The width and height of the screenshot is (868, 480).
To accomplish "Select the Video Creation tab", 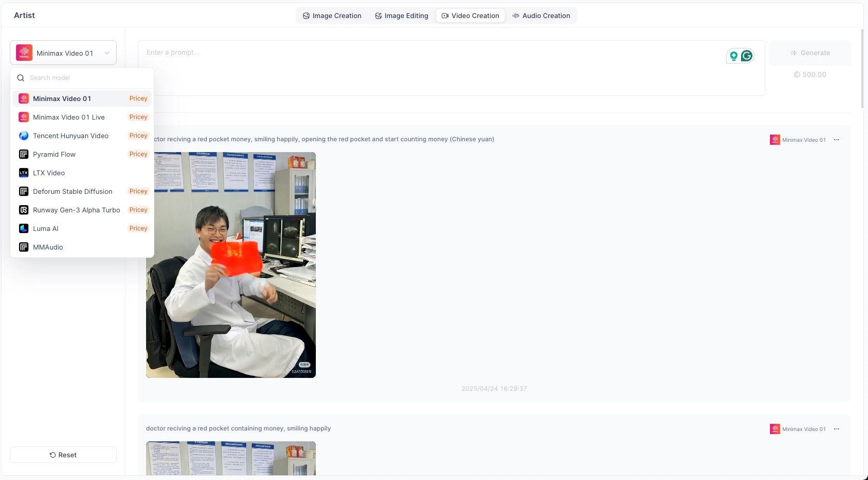I will [x=470, y=16].
